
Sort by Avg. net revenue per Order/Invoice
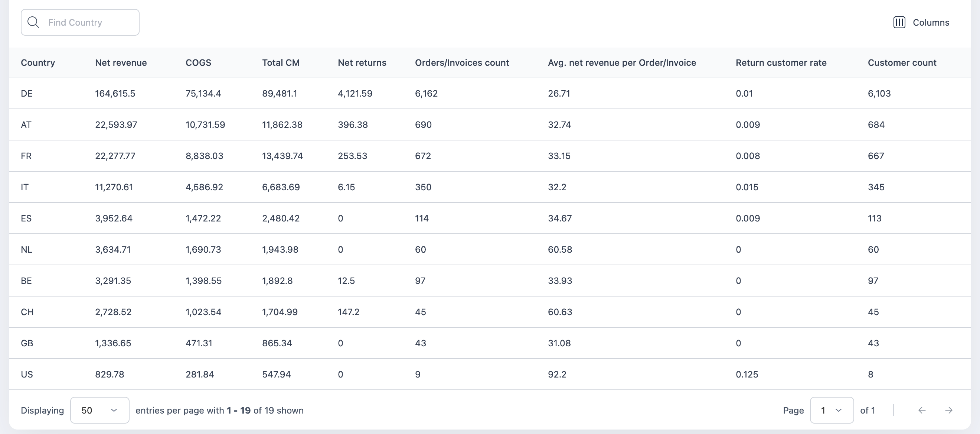(x=622, y=62)
